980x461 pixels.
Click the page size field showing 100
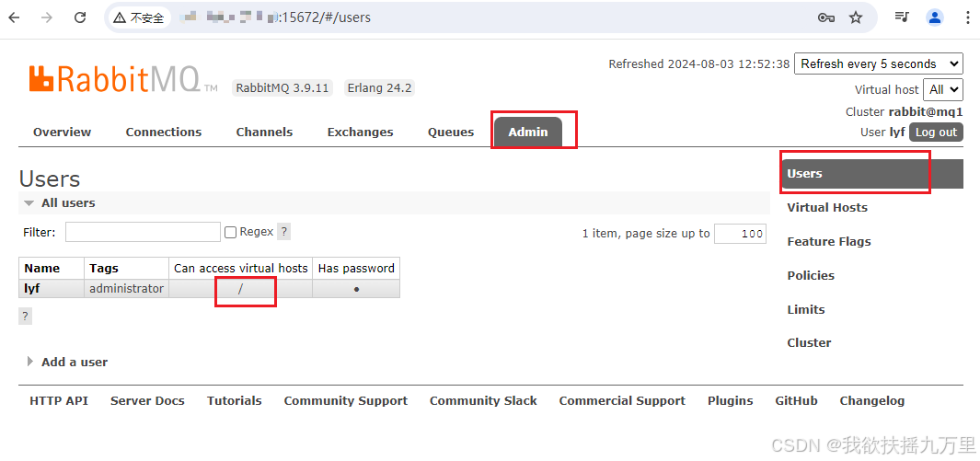pyautogui.click(x=740, y=234)
